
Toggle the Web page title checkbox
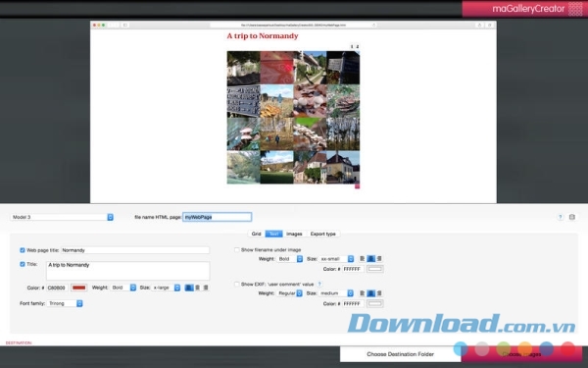pyautogui.click(x=23, y=250)
